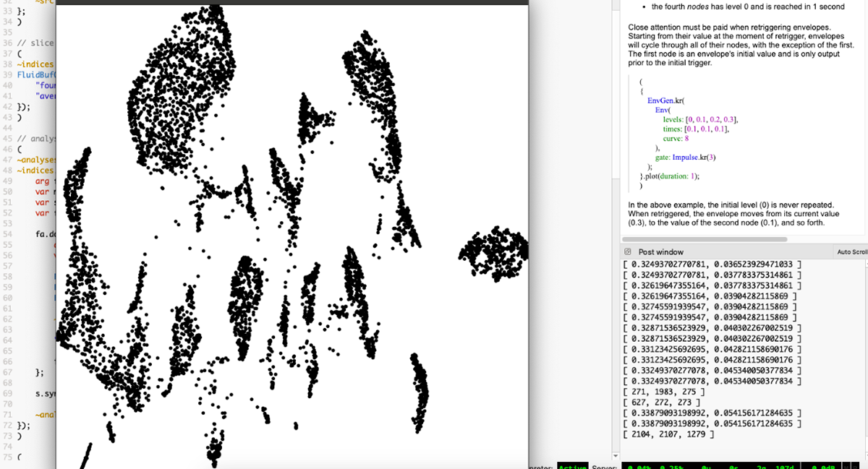Toggle Auto Scroll in the Post window
This screenshot has width=868, height=469.
851,251
